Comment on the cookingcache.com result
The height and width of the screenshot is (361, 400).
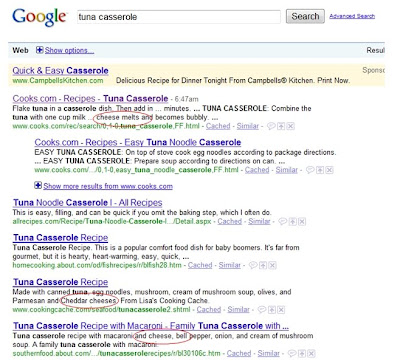(262, 310)
